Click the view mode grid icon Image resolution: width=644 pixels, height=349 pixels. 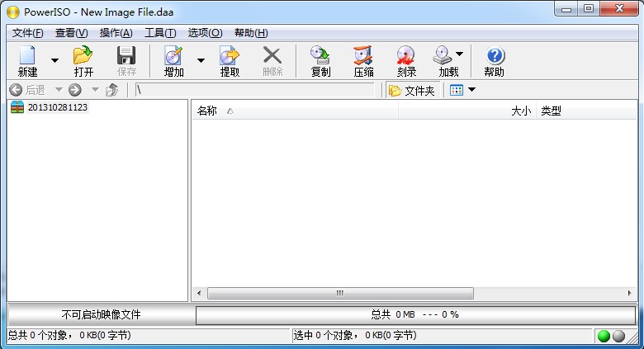point(457,90)
